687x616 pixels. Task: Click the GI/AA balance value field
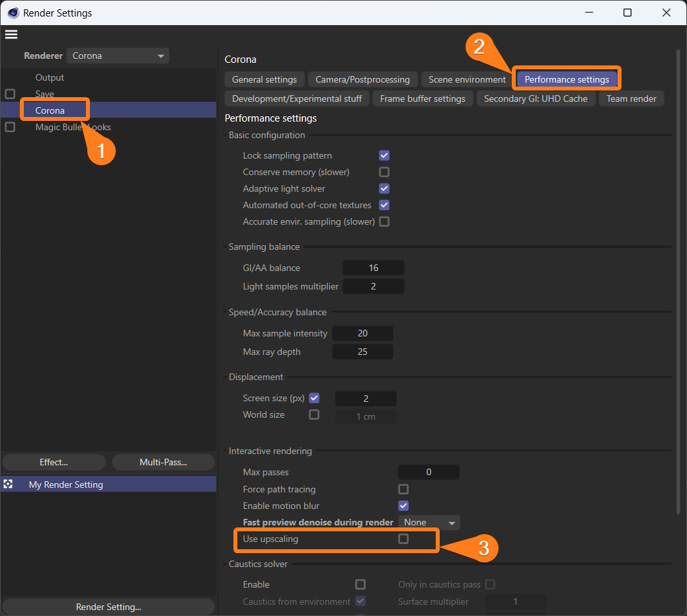374,268
